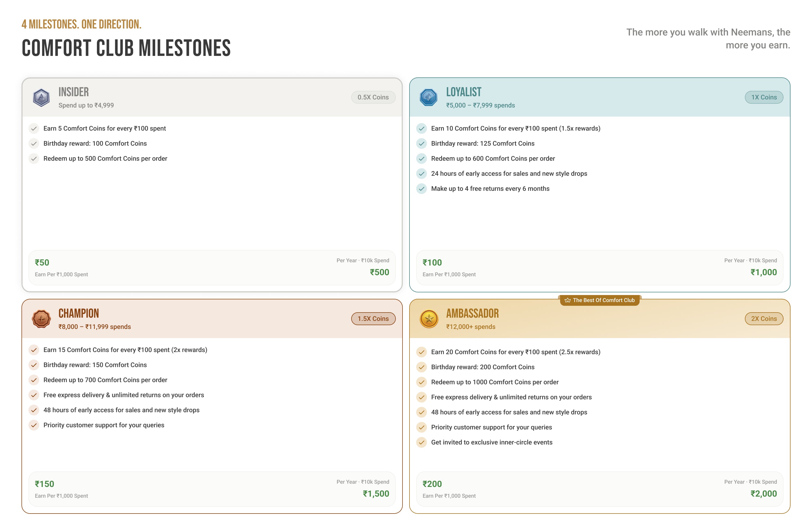Click the checkmark beside 'Redeem up to 600 Comfort Coins'
This screenshot has height=531, width=812.
click(421, 159)
